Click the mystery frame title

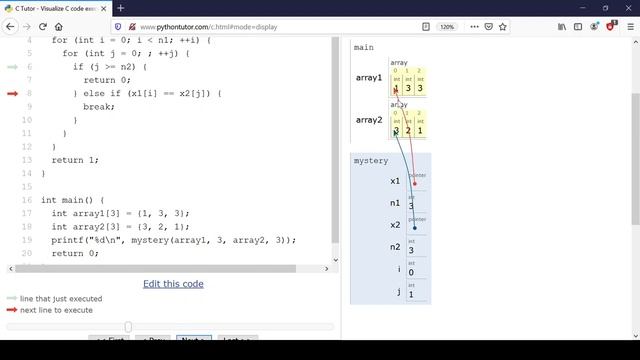[371, 160]
